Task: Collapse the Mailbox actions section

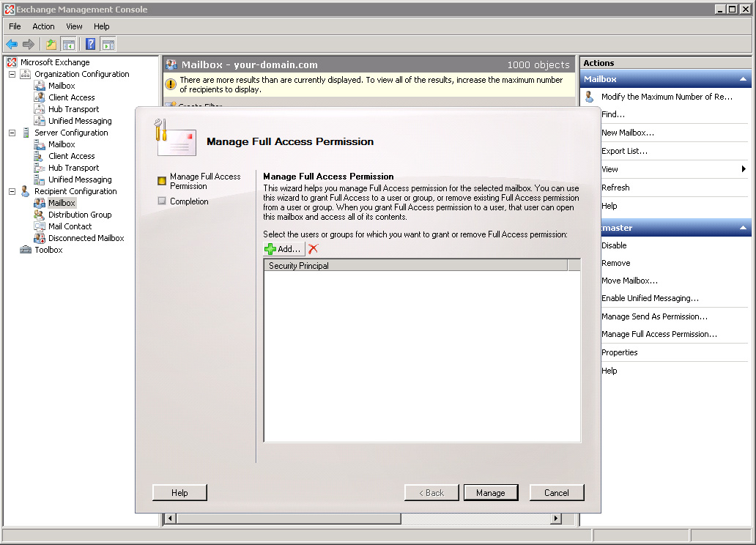Action: [x=743, y=79]
